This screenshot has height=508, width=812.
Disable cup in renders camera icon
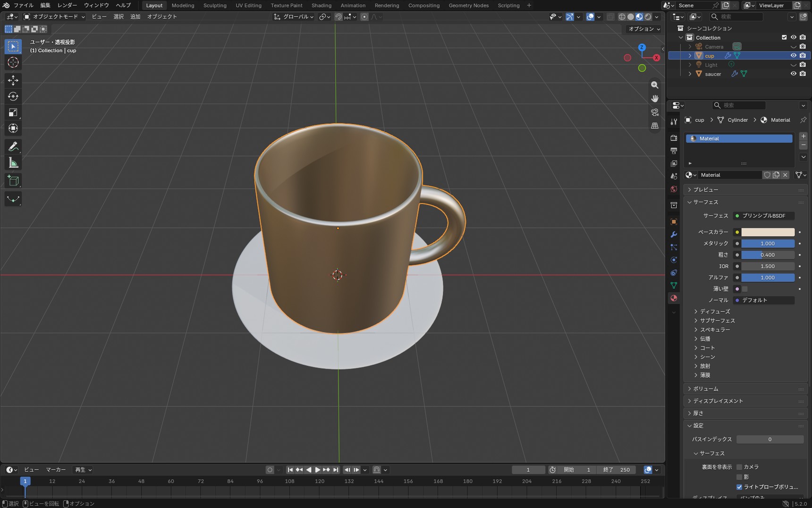click(x=803, y=56)
